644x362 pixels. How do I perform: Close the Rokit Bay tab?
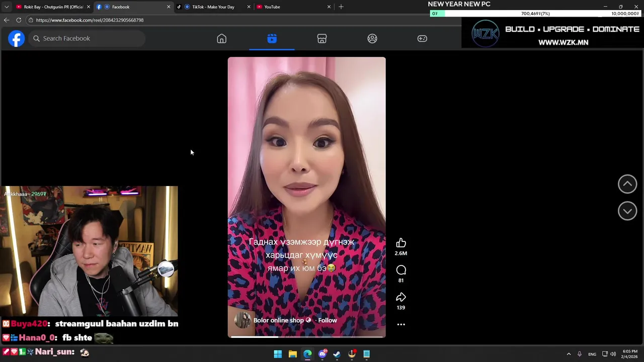pyautogui.click(x=89, y=7)
